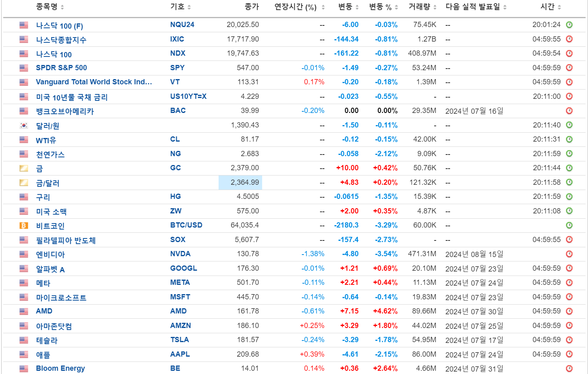Viewport: 588px width, 374px height.
Task: Sort by 종목명 column header
Action: coord(50,7)
